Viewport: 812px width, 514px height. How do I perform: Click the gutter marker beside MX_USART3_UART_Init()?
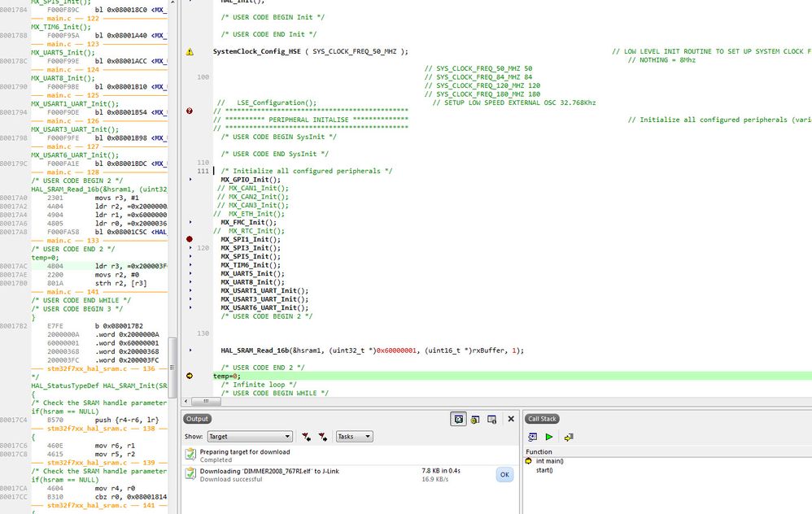(x=190, y=299)
